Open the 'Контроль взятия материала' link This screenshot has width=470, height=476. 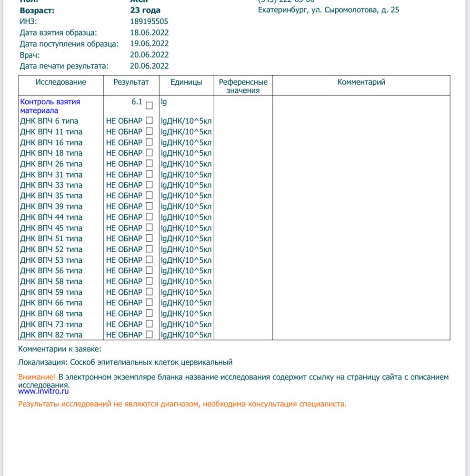[x=50, y=106]
